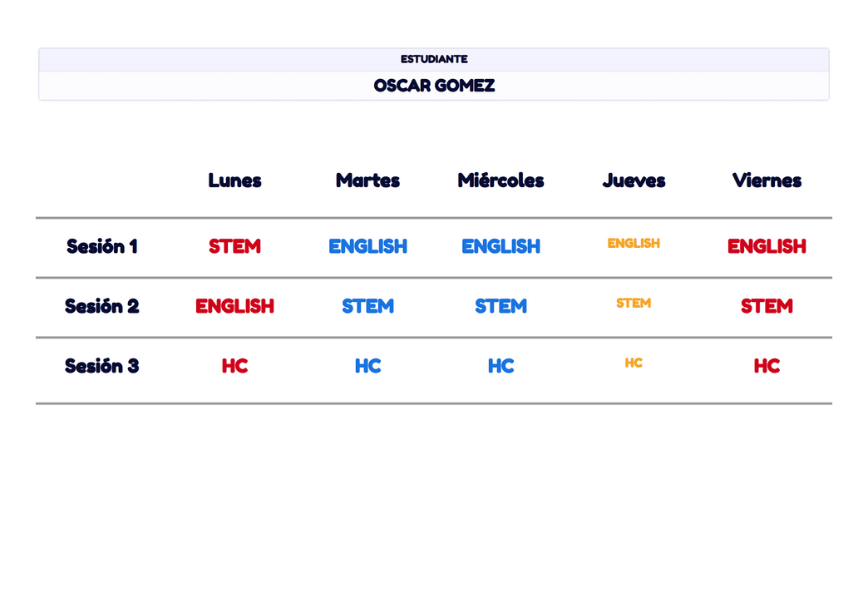Image resolution: width=868 pixels, height=613 pixels.
Task: Open Lunes Sesión 2 red ENGLISH
Action: click(234, 306)
